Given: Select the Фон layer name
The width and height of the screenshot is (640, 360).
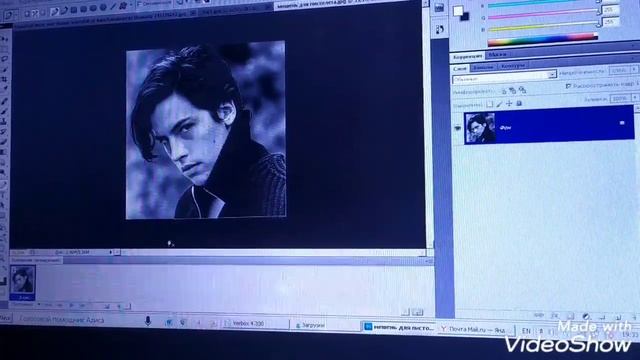Looking at the screenshot, I should tap(505, 128).
